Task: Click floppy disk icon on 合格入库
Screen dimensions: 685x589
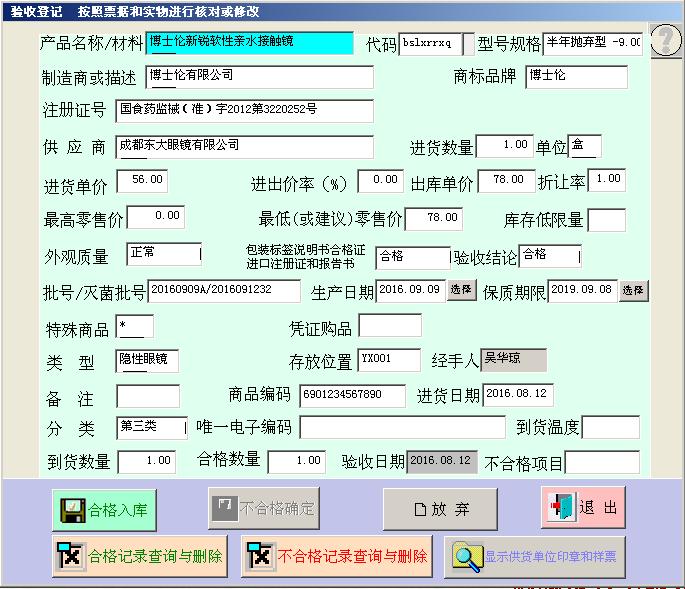Action: click(x=73, y=510)
